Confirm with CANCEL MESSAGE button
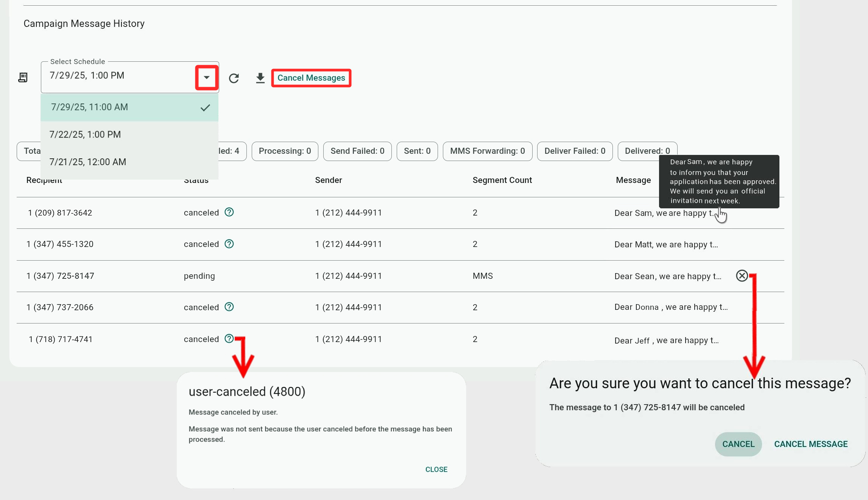Screen dimensions: 868x500 coord(810,444)
